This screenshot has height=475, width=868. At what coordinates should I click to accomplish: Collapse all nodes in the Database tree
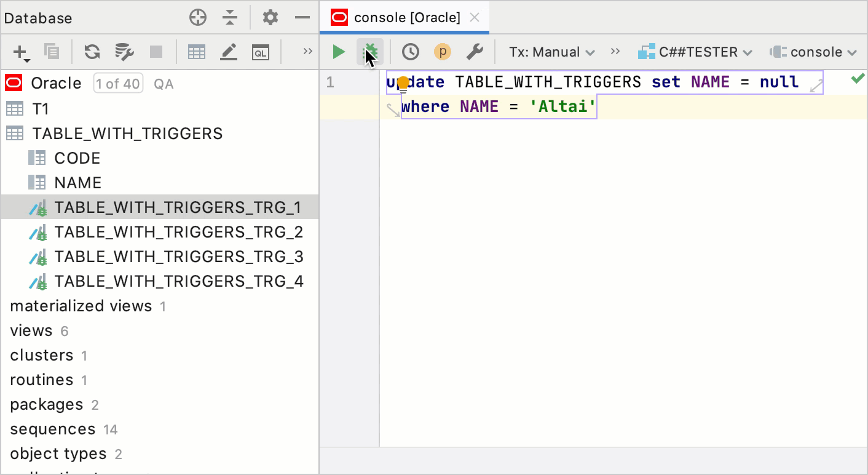pos(230,17)
